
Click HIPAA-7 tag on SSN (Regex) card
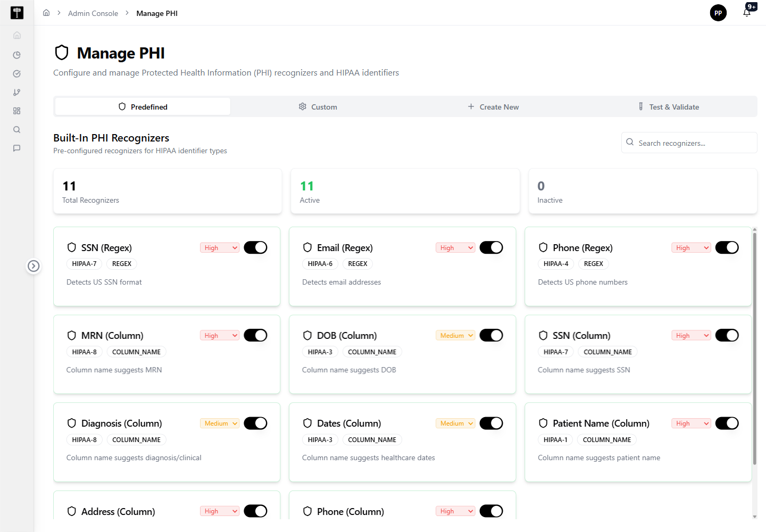85,264
